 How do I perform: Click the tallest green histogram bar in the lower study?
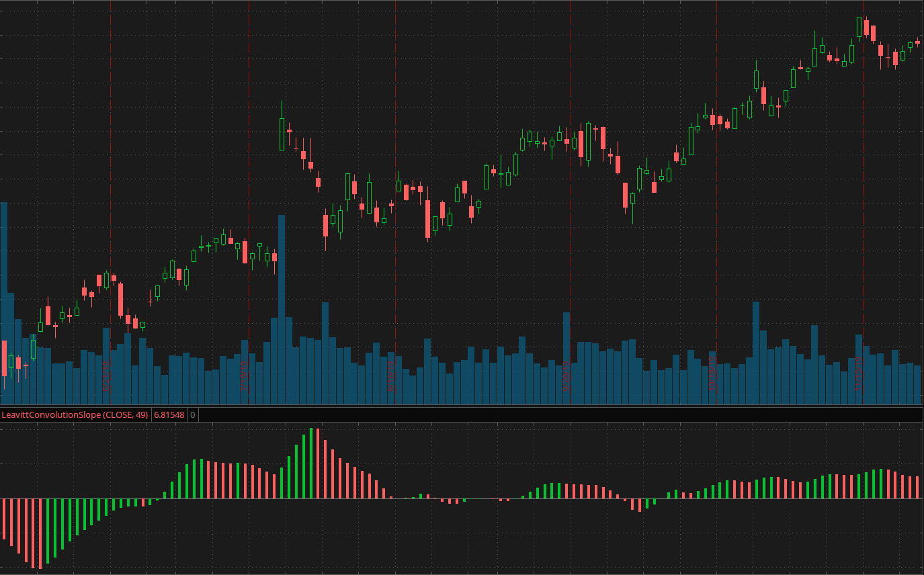[x=311, y=463]
